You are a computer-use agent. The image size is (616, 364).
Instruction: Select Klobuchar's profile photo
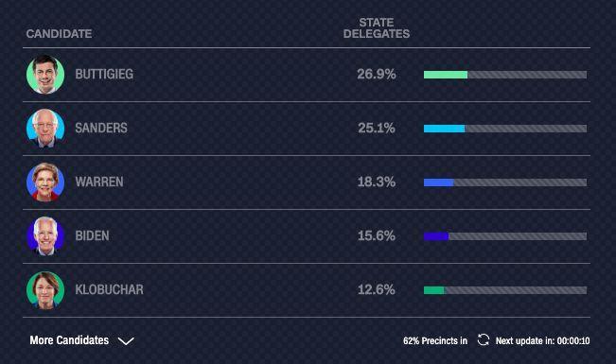pyautogui.click(x=45, y=290)
